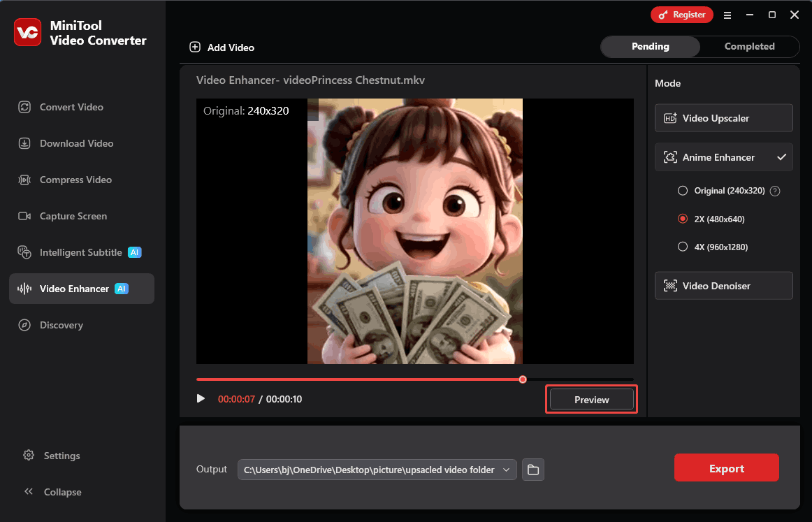Open Settings
Screen dimensions: 812x522
[x=52, y=456]
